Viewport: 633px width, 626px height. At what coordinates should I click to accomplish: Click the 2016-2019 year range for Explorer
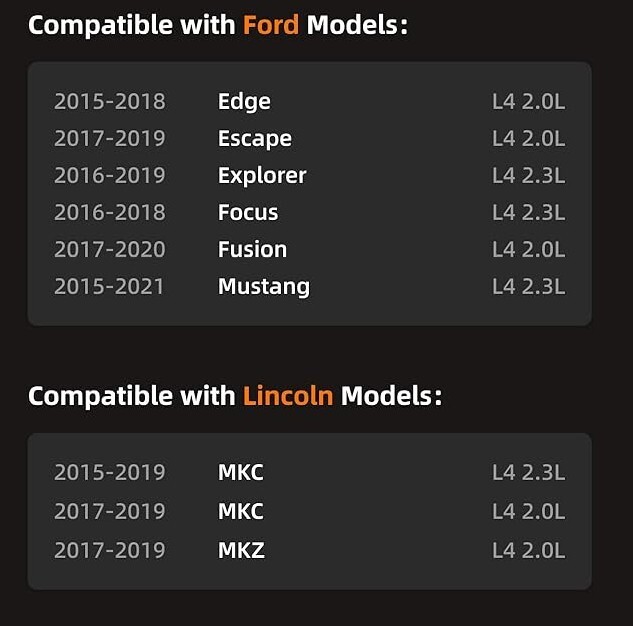tap(109, 175)
